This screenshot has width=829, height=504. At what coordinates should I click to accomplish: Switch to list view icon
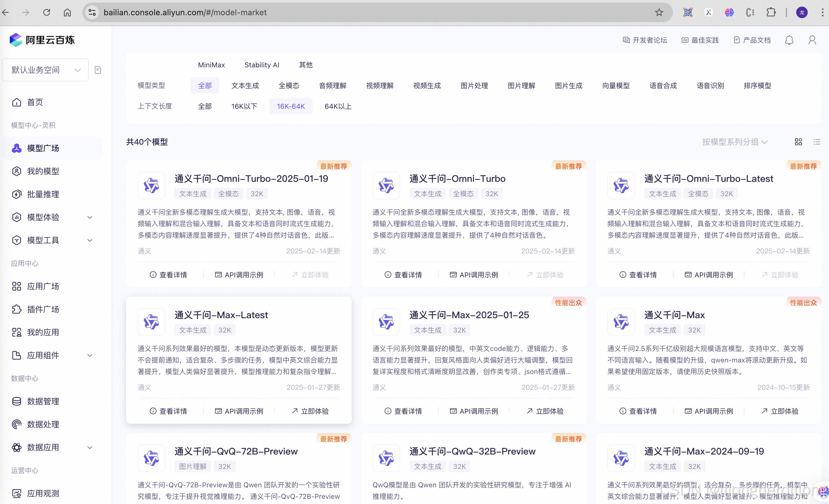817,142
